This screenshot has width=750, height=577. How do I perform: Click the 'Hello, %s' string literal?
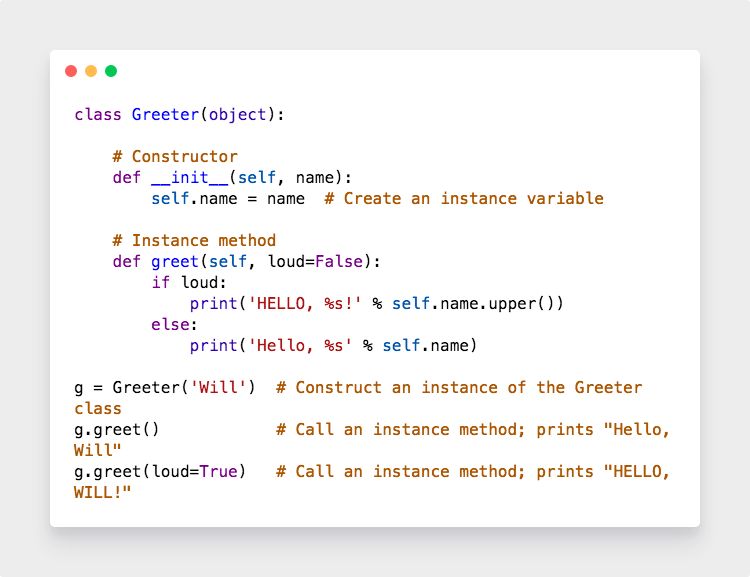pos(300,345)
